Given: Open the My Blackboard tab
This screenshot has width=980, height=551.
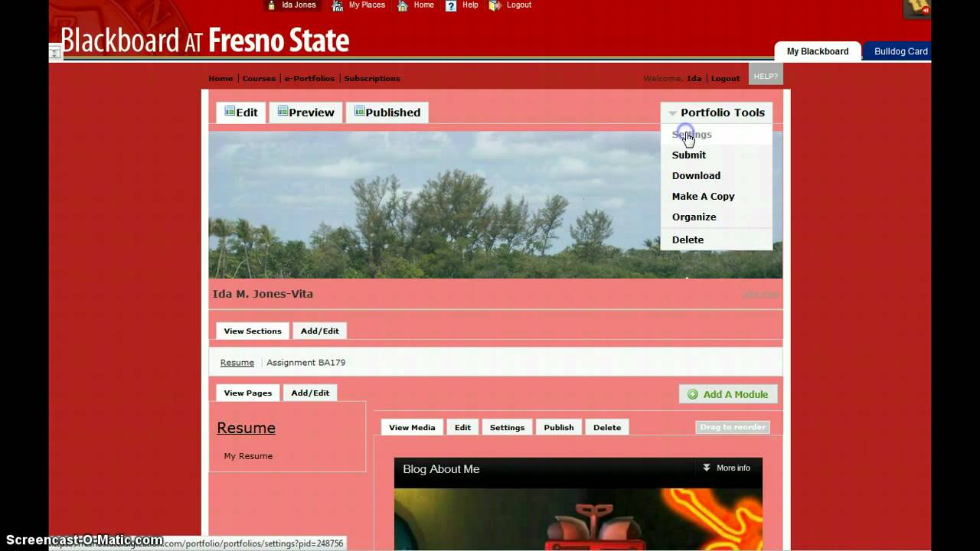Looking at the screenshot, I should (x=818, y=51).
